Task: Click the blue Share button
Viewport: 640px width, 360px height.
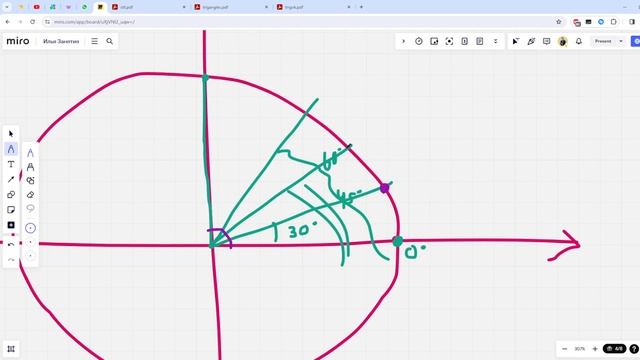Action: (636, 41)
